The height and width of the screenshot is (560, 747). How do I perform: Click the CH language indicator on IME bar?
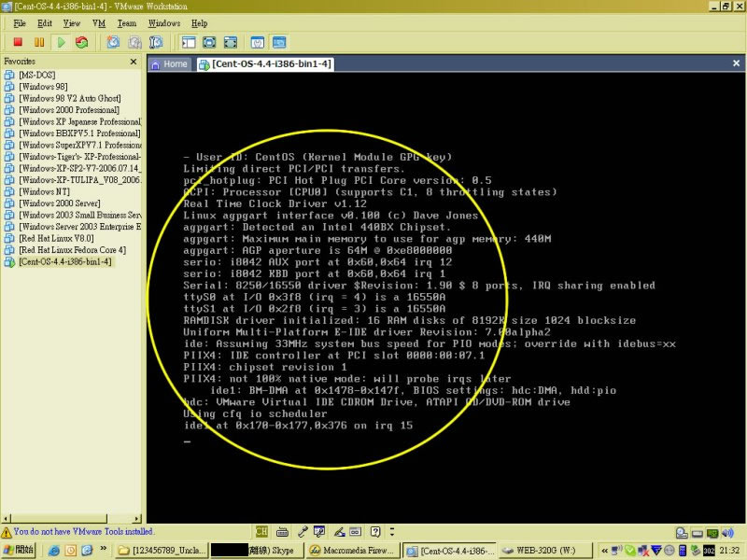(x=261, y=531)
